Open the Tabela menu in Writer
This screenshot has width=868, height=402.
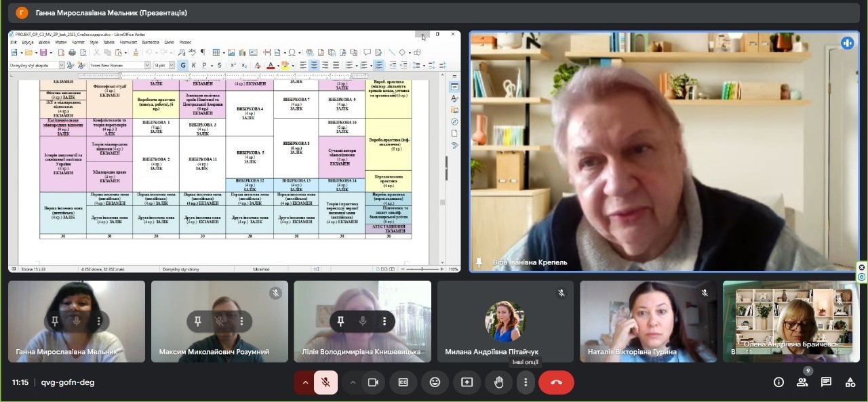tap(108, 42)
